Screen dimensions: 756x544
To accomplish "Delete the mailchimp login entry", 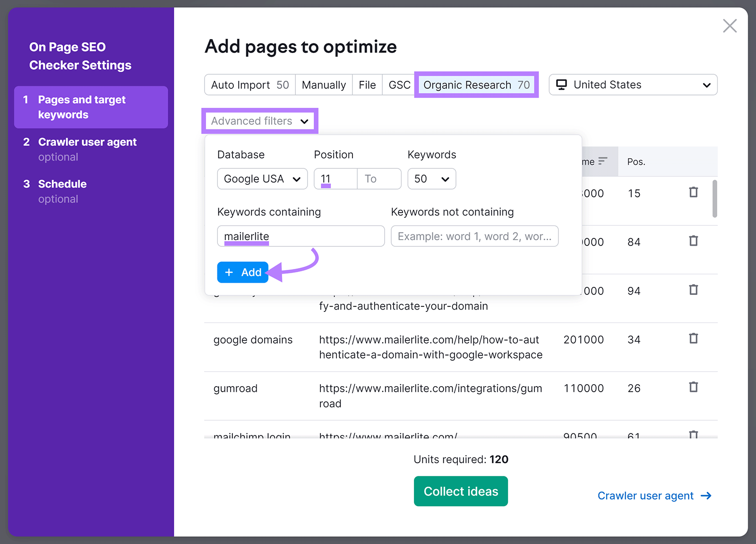I will 694,435.
